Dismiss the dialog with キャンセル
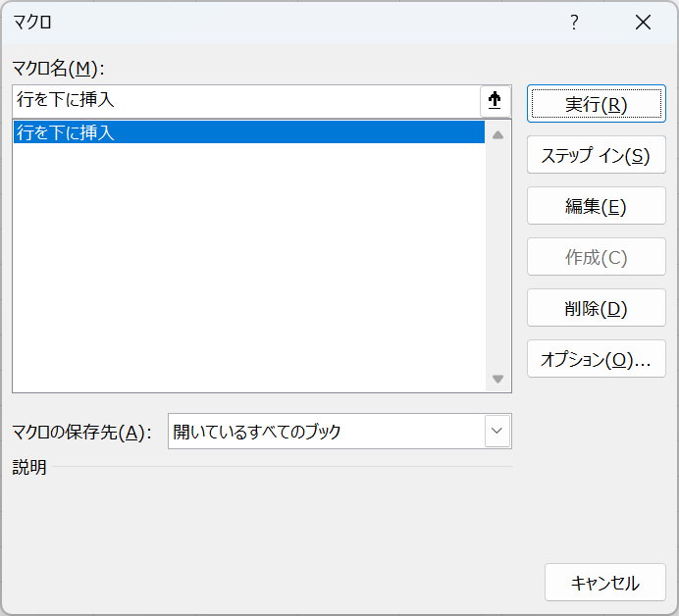679x616 pixels. coord(604,583)
